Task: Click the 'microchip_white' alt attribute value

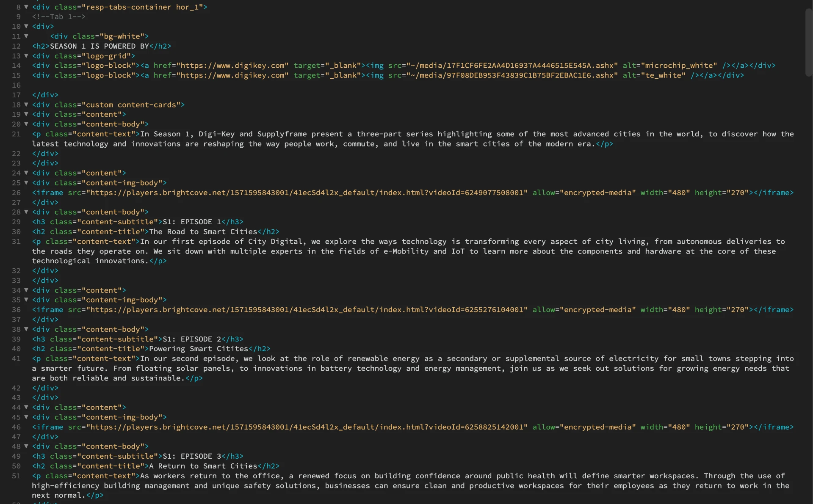Action: pos(679,66)
